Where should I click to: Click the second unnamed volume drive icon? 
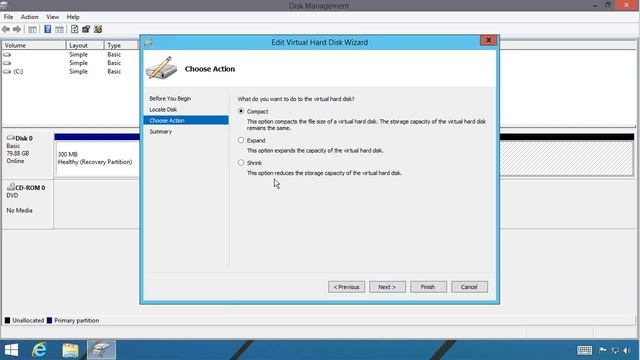tap(7, 63)
